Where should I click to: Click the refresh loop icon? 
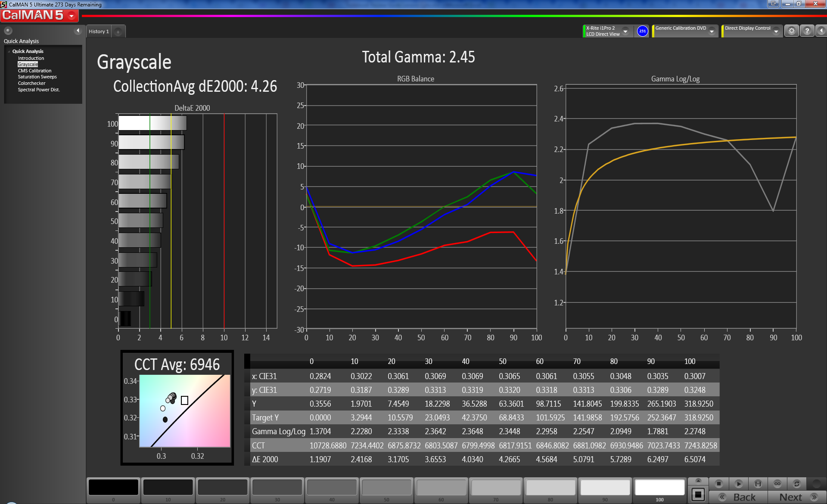796,484
